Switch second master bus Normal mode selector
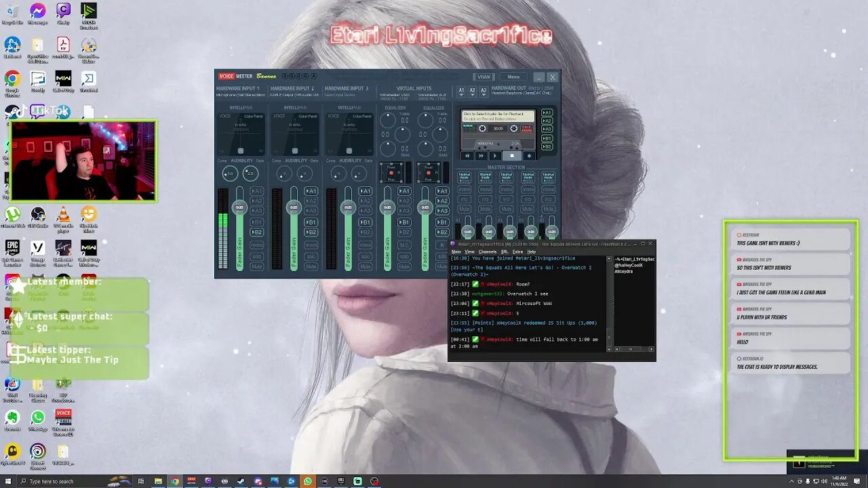868x488 pixels. pos(486,176)
